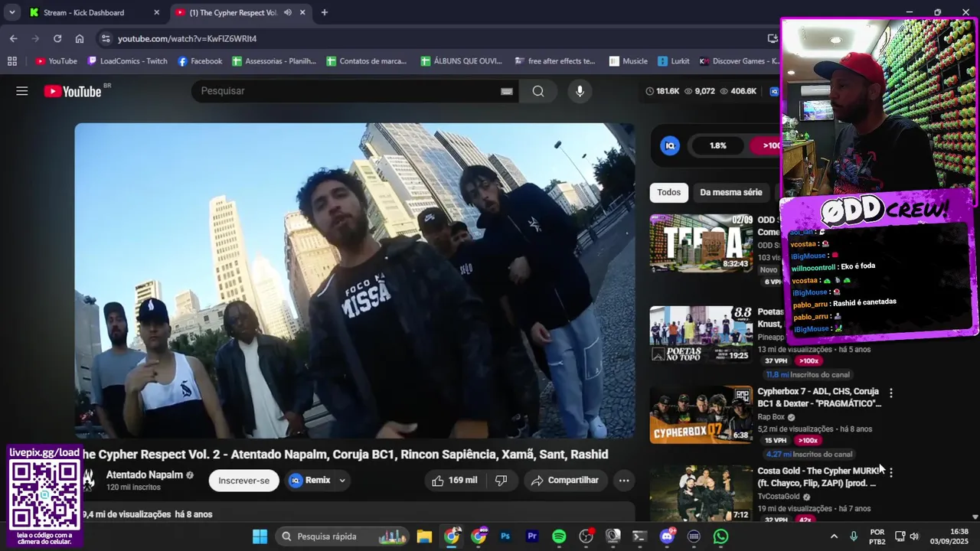This screenshot has width=980, height=551.
Task: Click the red >100 vidIQ pill
Action: coord(766,145)
